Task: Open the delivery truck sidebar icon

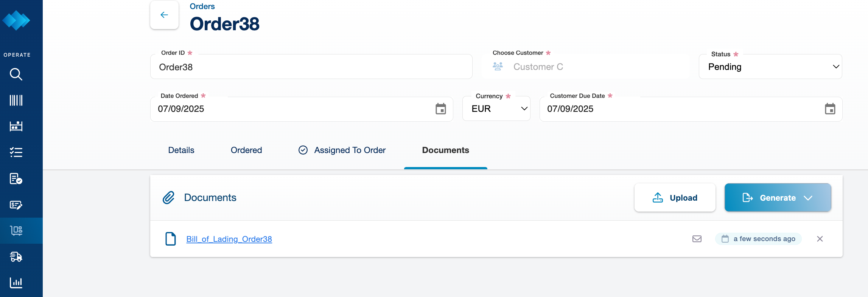Action: 16,257
